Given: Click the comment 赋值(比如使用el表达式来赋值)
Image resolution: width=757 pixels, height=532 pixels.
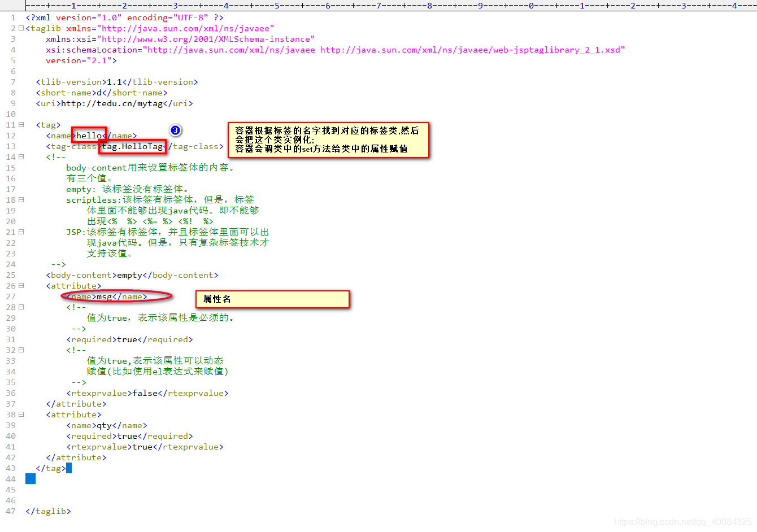Looking at the screenshot, I should (158, 372).
